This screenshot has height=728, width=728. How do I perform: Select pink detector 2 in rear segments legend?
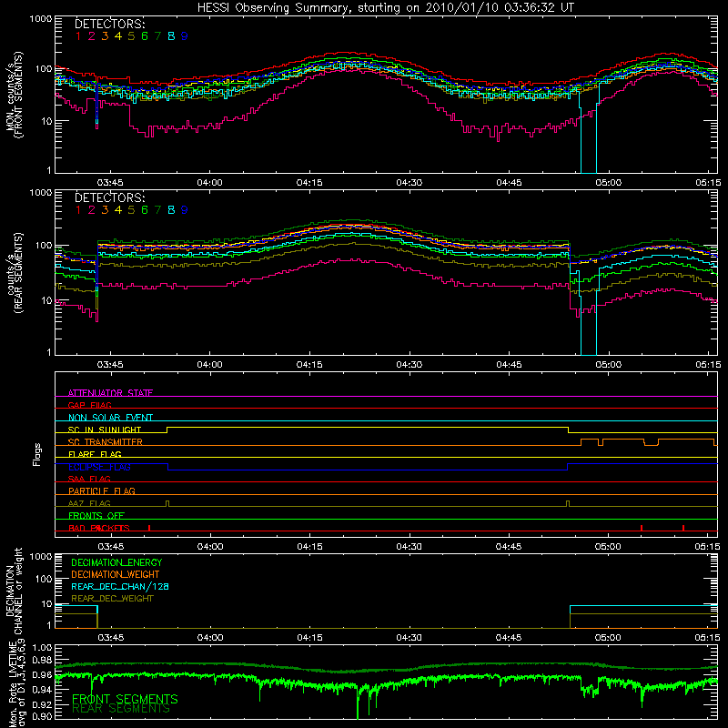pyautogui.click(x=92, y=210)
